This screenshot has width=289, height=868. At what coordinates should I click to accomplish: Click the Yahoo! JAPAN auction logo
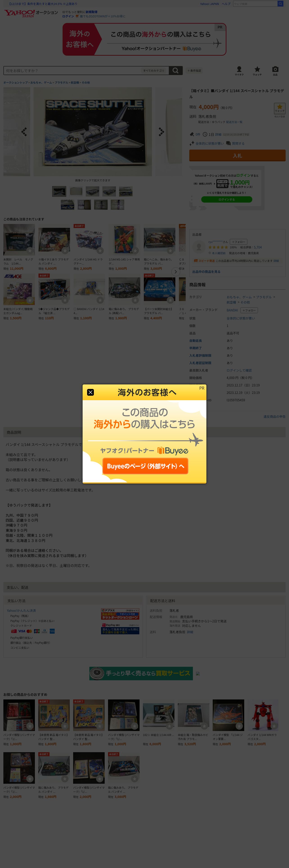[31, 14]
